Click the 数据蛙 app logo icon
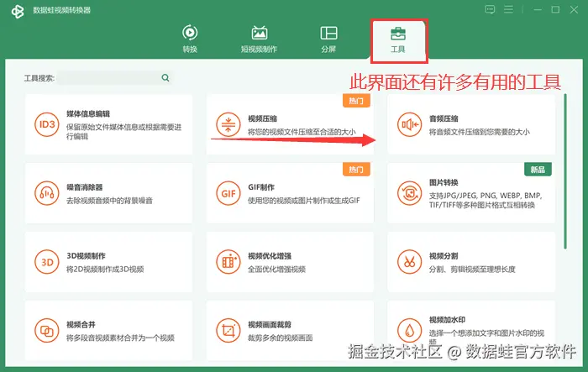The width and height of the screenshot is (588, 372). click(x=18, y=11)
